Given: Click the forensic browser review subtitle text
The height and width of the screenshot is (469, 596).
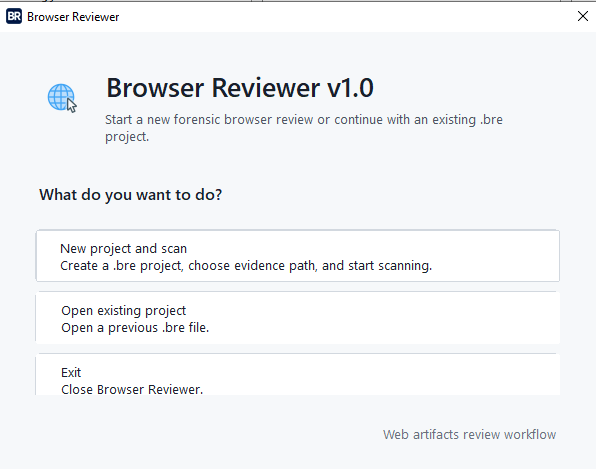Looking at the screenshot, I should tap(304, 128).
